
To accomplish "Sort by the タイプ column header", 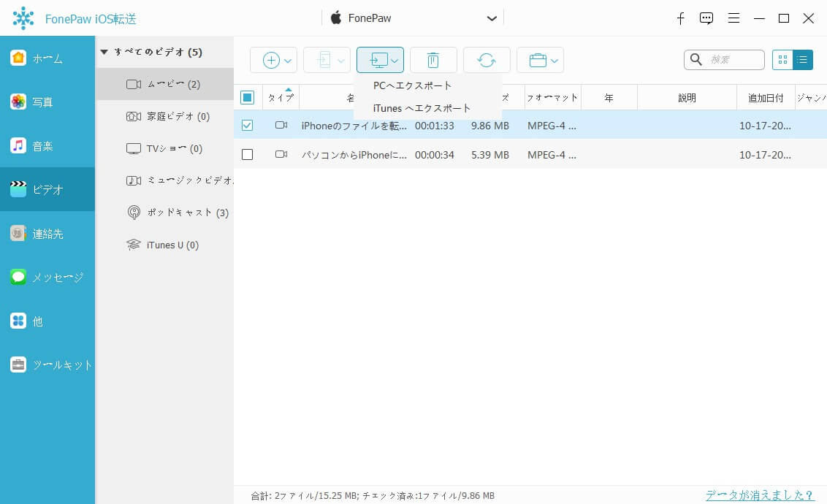I will [x=281, y=98].
